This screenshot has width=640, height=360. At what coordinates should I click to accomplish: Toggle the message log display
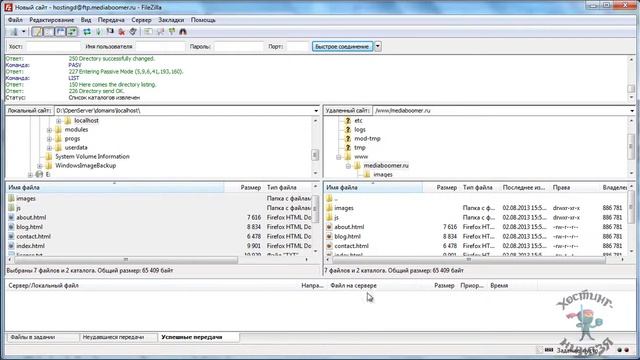pos(37,31)
